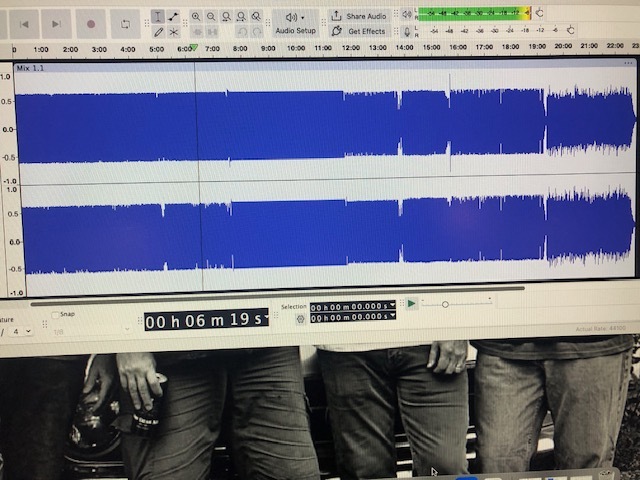Select the Selection (I-beam) tool
640x480 pixels.
point(158,17)
